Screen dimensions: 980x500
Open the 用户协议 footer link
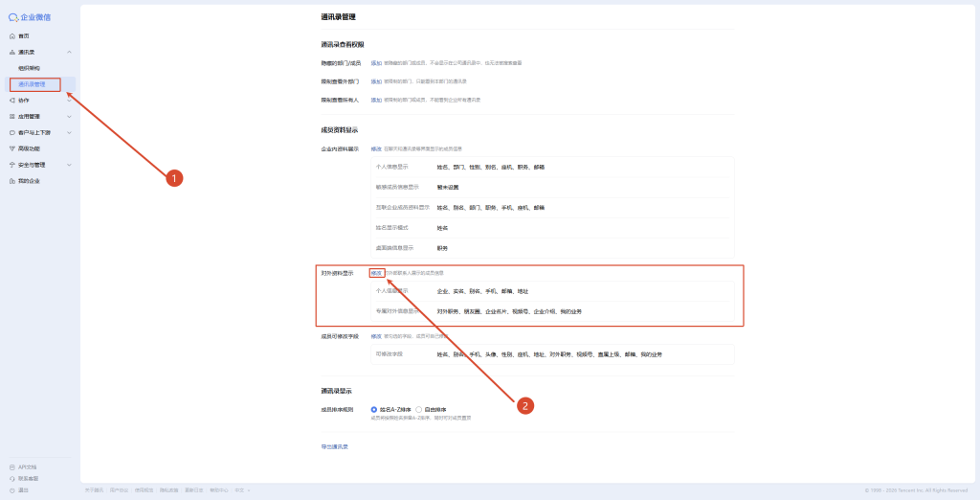click(120, 490)
